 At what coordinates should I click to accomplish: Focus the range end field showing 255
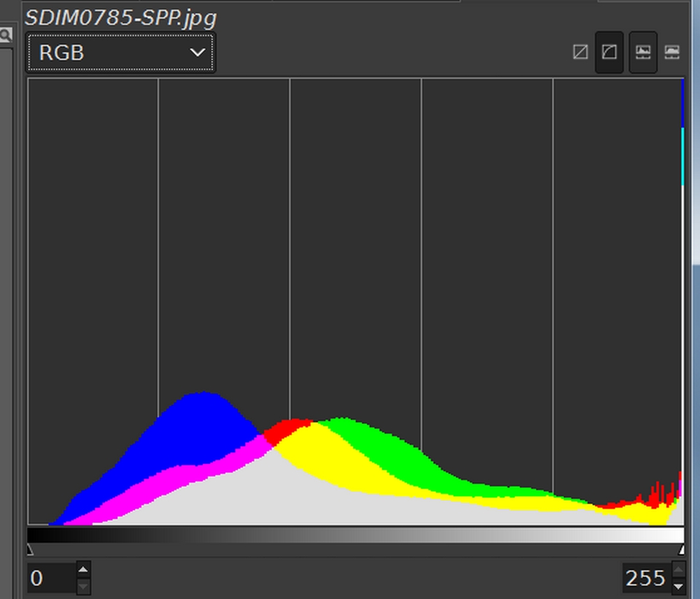tap(645, 579)
